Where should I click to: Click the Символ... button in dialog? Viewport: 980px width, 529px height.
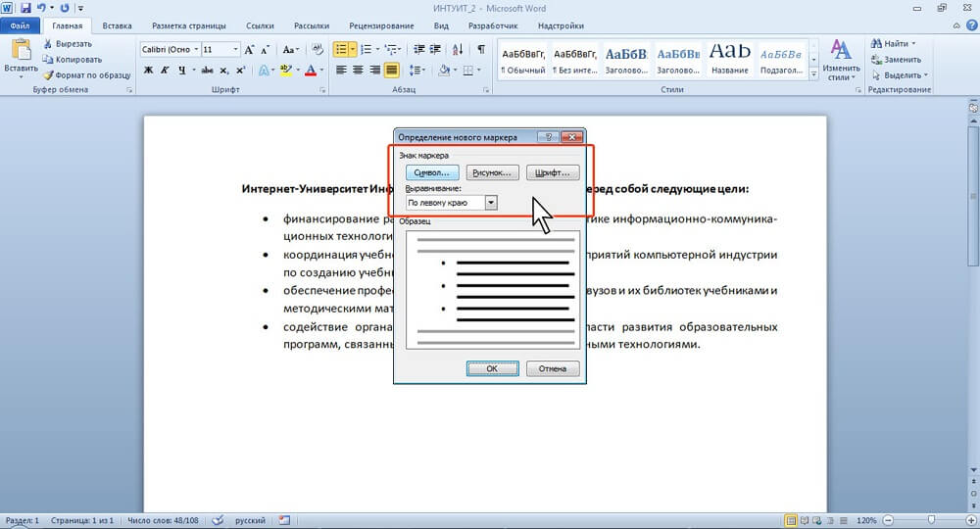[431, 172]
